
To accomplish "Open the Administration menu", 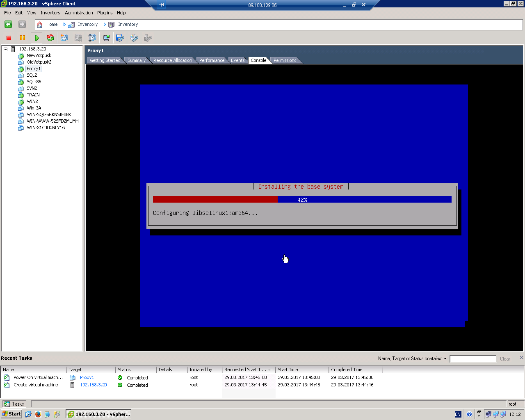I will click(79, 13).
